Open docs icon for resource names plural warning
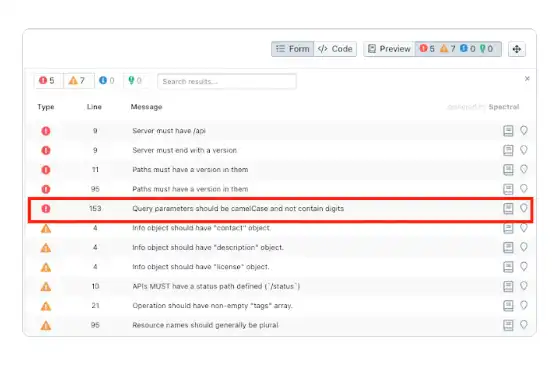The image size is (554, 382). pos(508,325)
